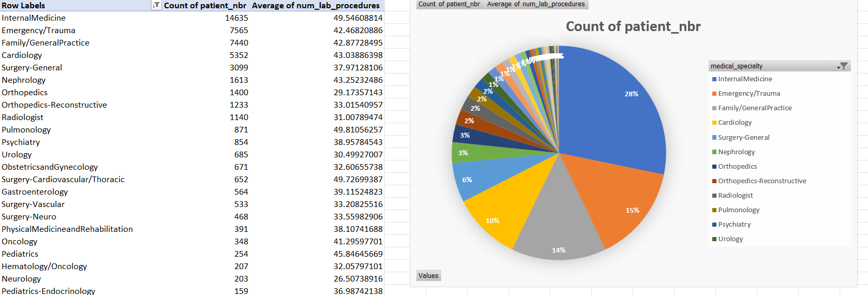Click the Orthopedics legend entry
The width and height of the screenshot is (868, 295).
pos(734,167)
